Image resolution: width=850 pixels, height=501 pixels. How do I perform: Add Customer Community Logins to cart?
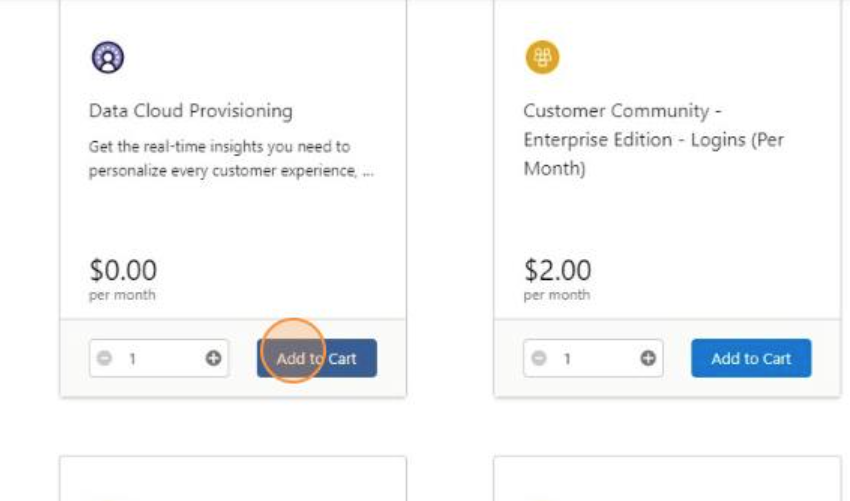pos(751,358)
